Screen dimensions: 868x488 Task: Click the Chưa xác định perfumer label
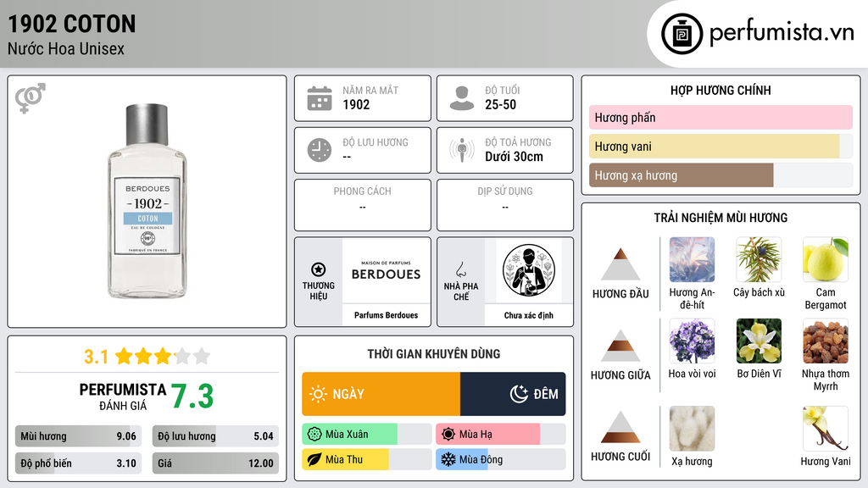(529, 315)
